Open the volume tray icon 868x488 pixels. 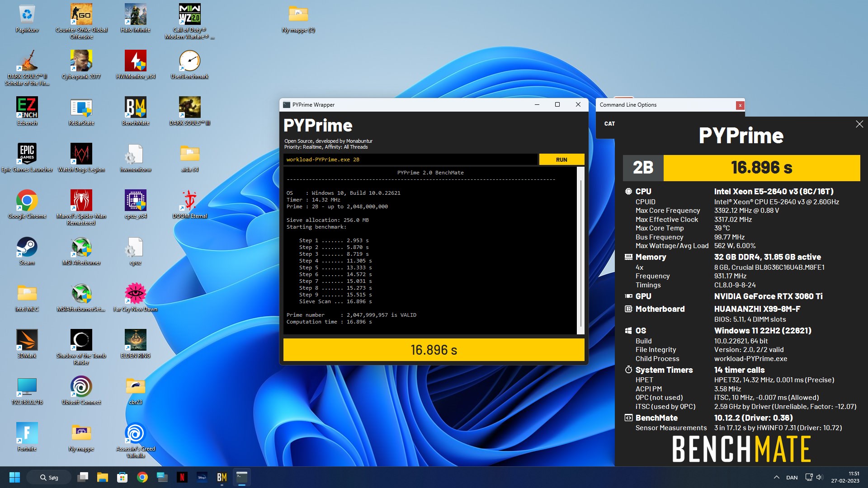pyautogui.click(x=820, y=477)
